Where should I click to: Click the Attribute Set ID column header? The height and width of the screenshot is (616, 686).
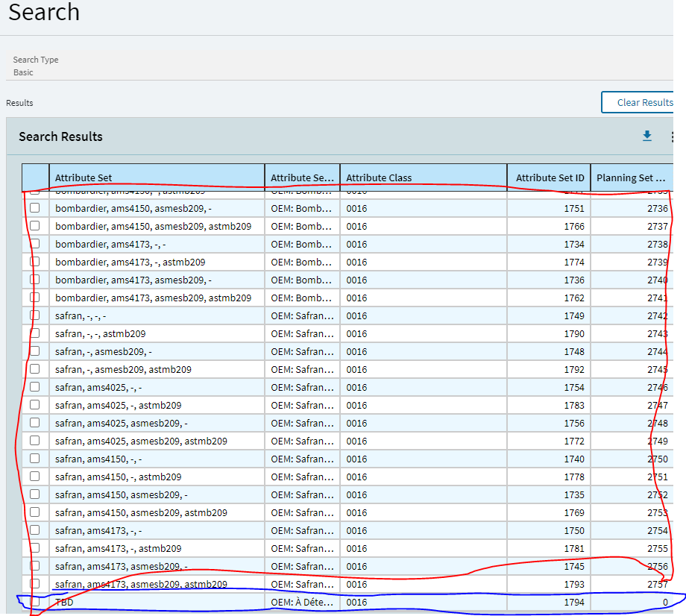coord(550,178)
